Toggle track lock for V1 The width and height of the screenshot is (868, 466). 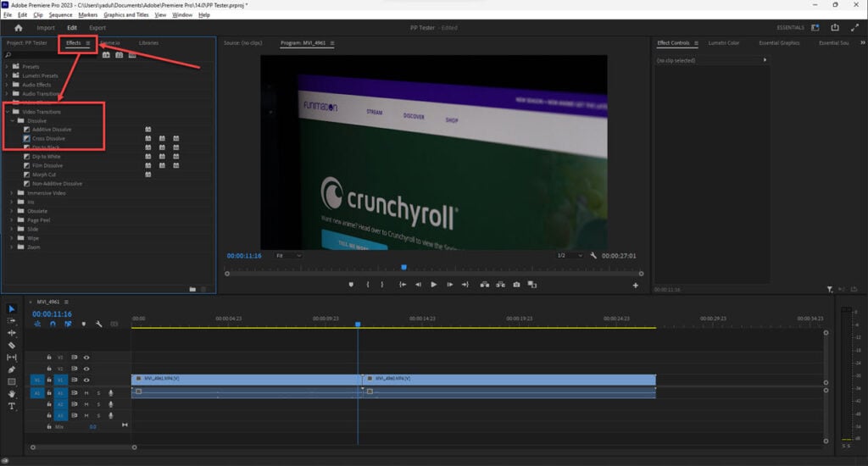[49, 380]
